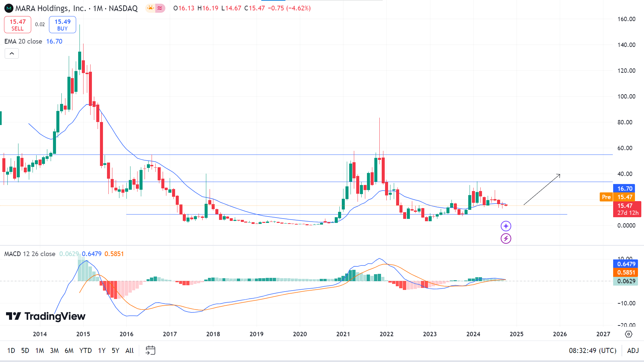Click the MACD legend value 0.5851
Image resolution: width=644 pixels, height=362 pixels.
[114, 254]
